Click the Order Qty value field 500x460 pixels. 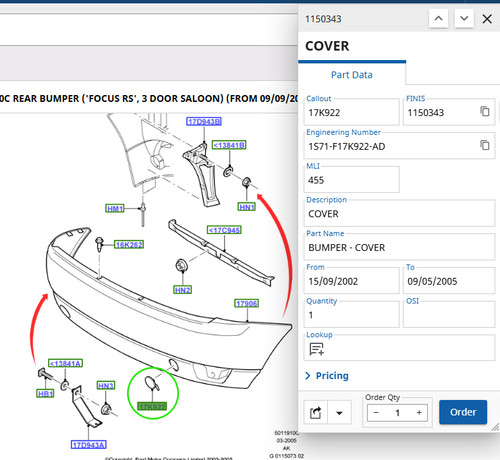click(x=397, y=413)
